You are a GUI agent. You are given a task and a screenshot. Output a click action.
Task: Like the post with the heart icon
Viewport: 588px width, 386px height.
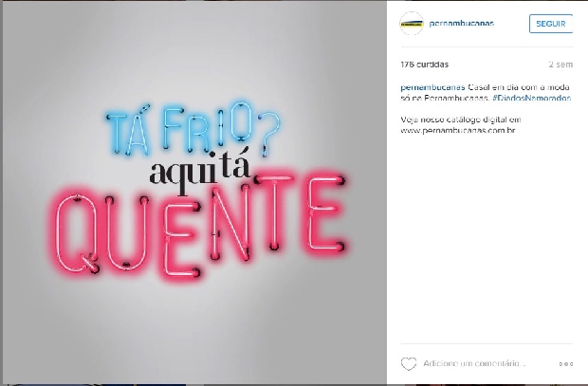point(409,363)
